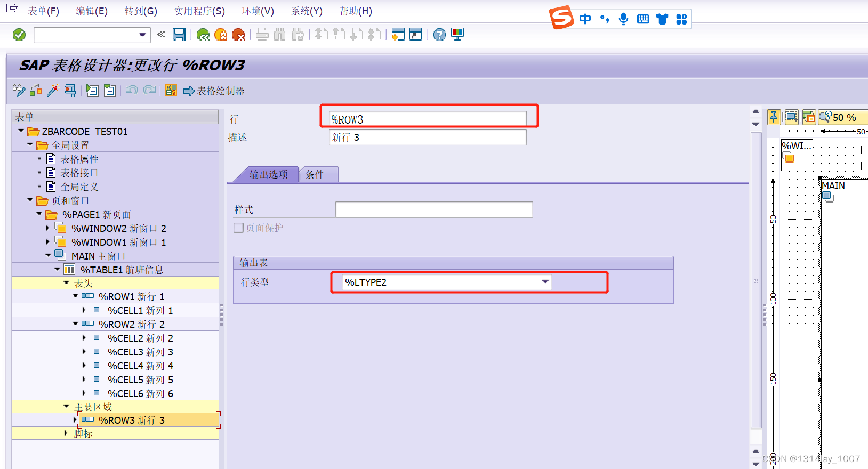Click the green checkmark Enter icon
Image resolution: width=868 pixels, height=469 pixels.
(x=19, y=35)
